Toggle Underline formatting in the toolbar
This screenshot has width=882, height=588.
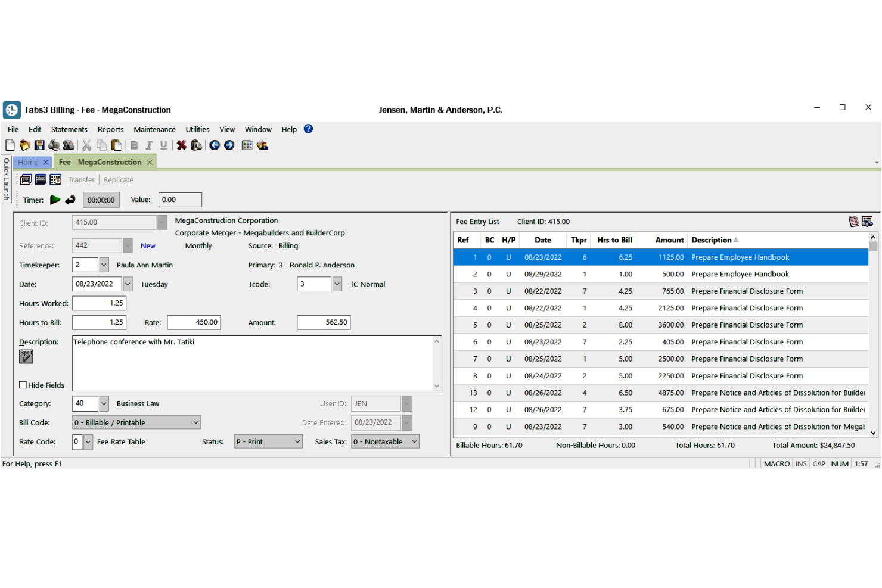pyautogui.click(x=163, y=145)
